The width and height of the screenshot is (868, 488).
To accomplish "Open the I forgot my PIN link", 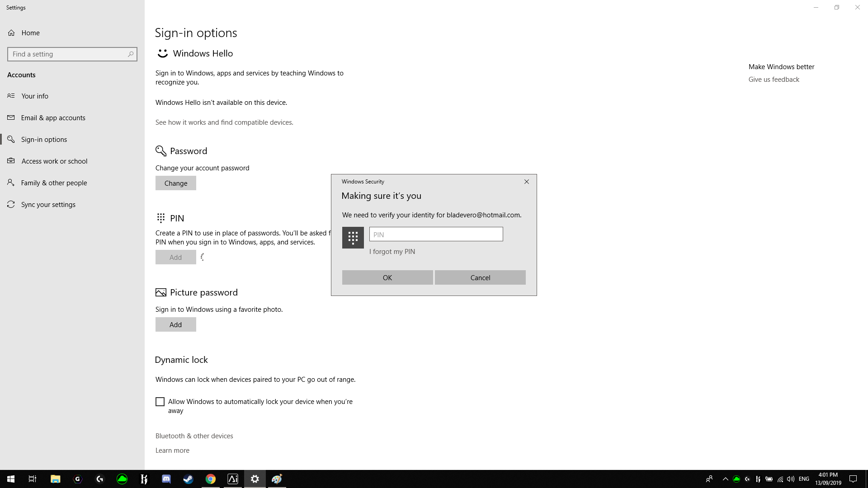I will click(392, 252).
